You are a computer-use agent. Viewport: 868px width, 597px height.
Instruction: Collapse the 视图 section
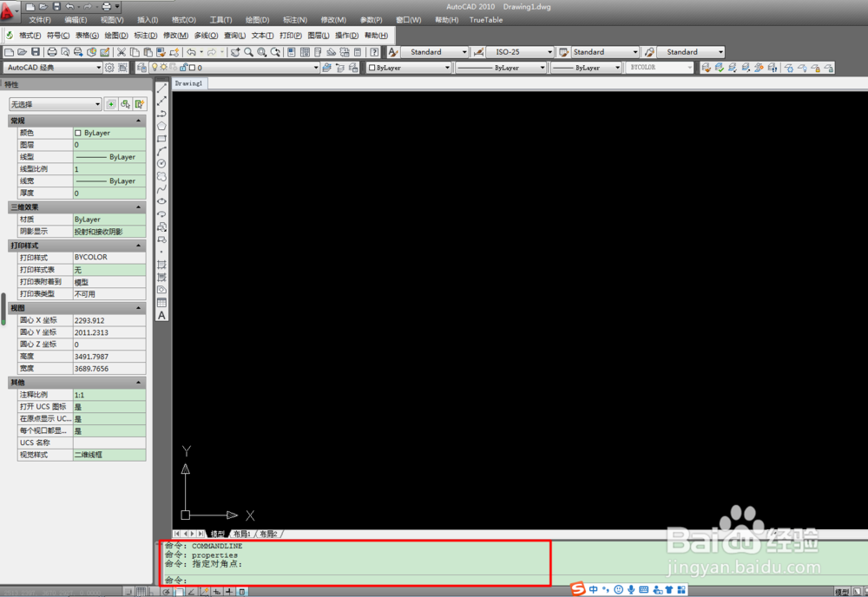tap(138, 308)
